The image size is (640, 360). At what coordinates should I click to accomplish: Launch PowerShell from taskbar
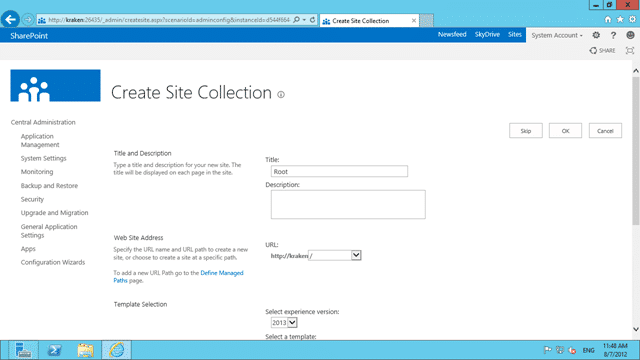click(54, 350)
